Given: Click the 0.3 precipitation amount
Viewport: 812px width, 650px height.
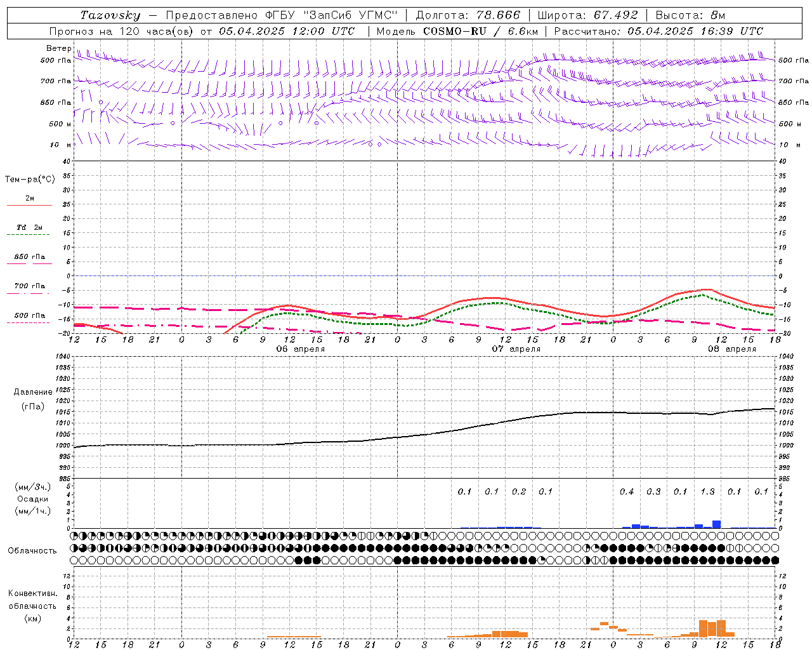Looking at the screenshot, I should coord(653,492).
